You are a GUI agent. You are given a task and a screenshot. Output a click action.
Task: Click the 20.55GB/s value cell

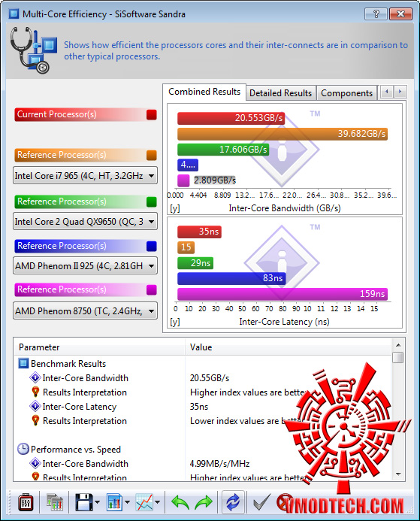click(x=210, y=378)
